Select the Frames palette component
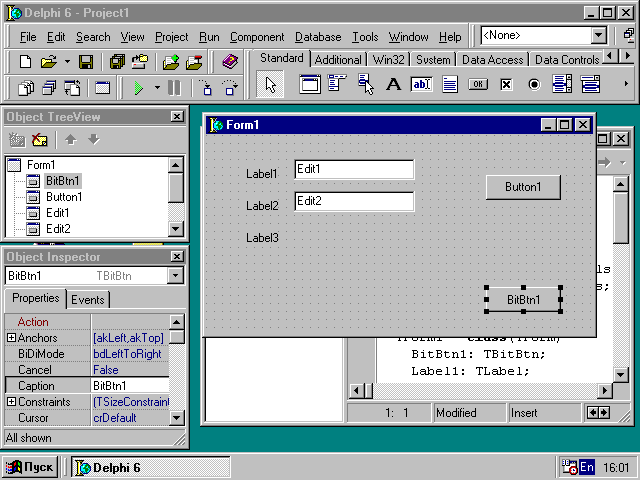This screenshot has width=640, height=480. [310, 84]
